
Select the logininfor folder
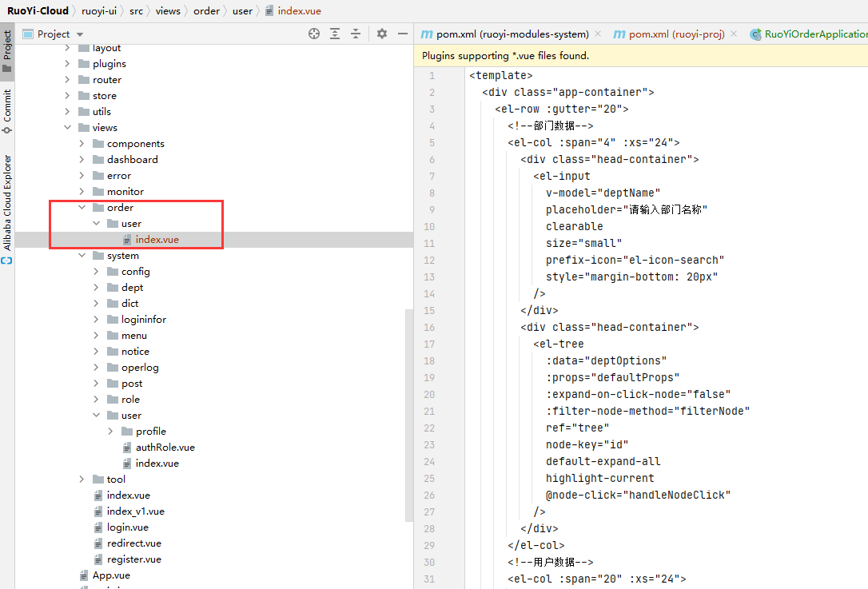tap(144, 320)
